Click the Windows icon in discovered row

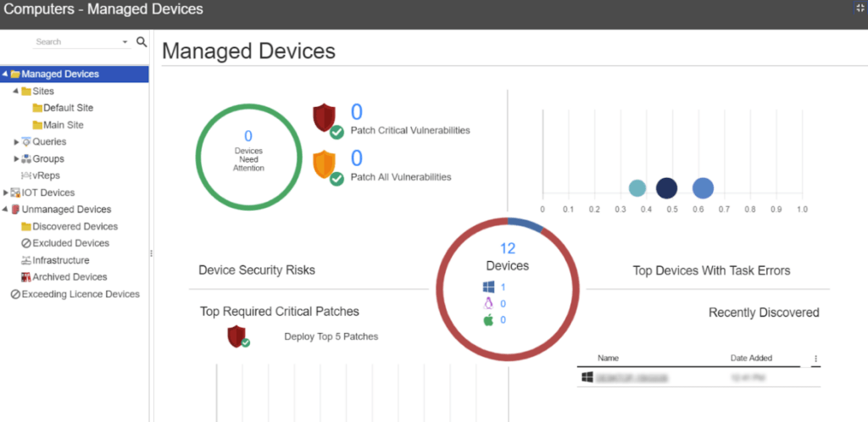pos(587,376)
